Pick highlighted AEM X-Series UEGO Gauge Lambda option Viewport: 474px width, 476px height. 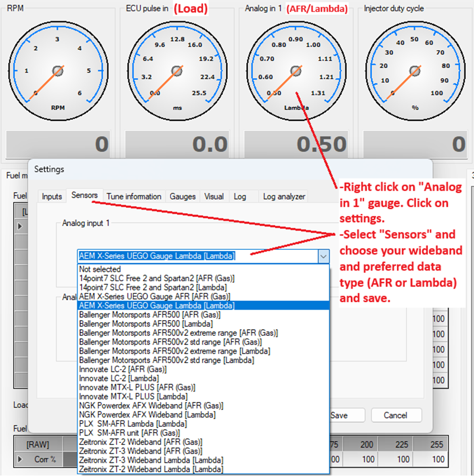[x=204, y=305]
